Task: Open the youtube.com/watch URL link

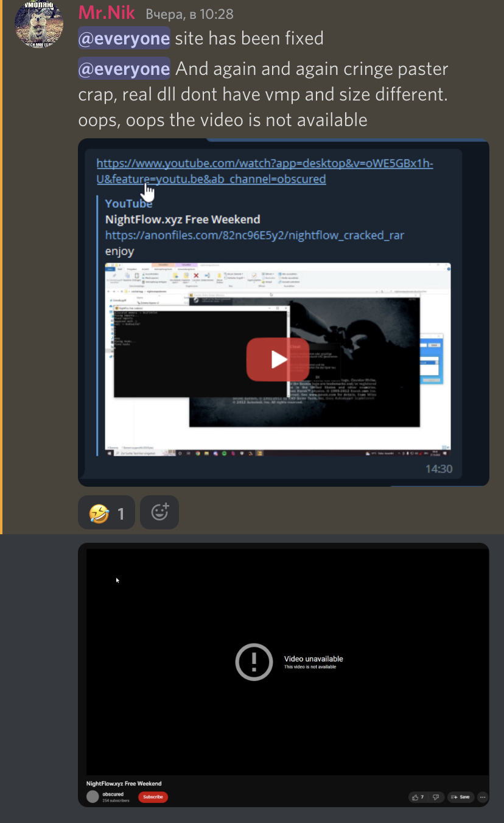Action: [x=265, y=171]
